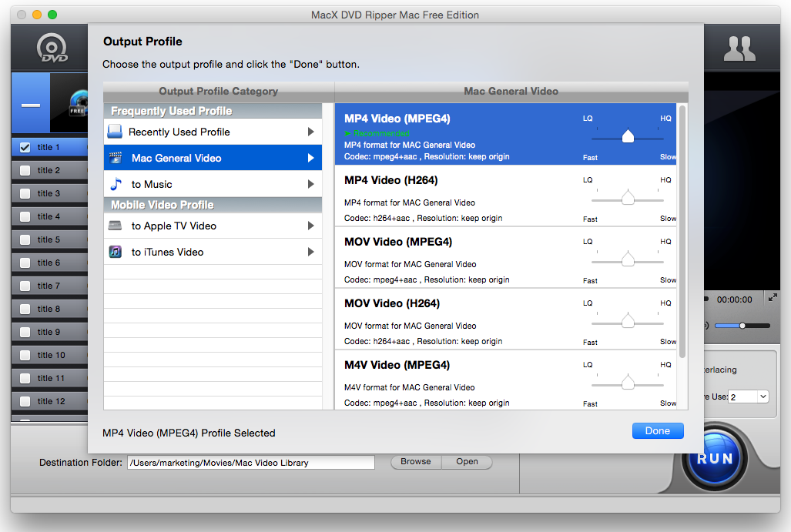Viewport: 791px width, 532px height.
Task: Click the fullscreen expand icon in preview
Action: (773, 298)
